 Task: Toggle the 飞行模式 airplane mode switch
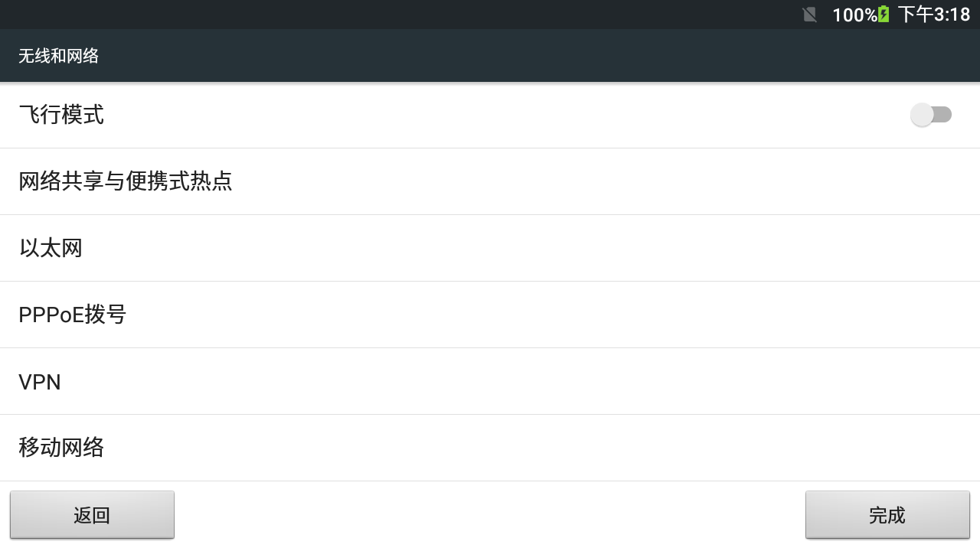coord(931,115)
